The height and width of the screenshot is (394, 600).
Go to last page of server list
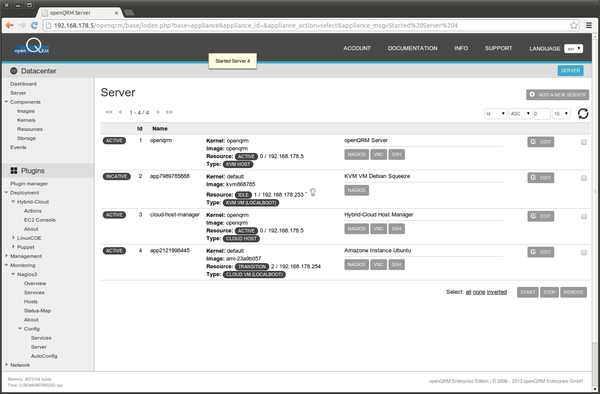[x=169, y=112]
